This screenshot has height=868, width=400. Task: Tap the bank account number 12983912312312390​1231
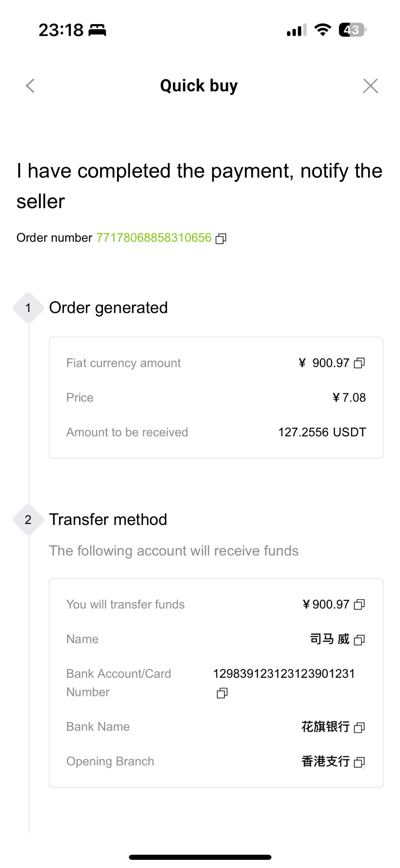pyautogui.click(x=284, y=673)
